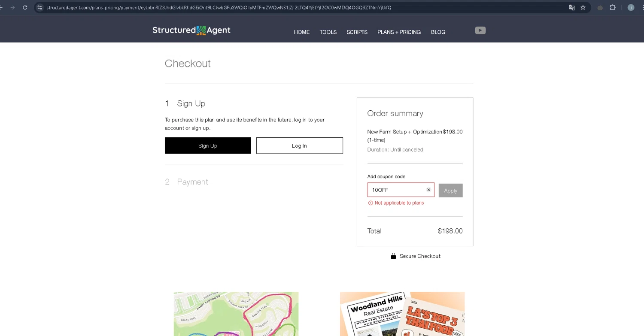Click the translate page icon in address bar
The image size is (644, 336).
point(572,7)
